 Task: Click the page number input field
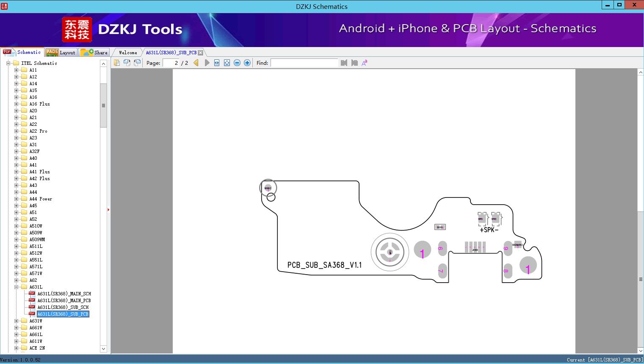point(171,63)
